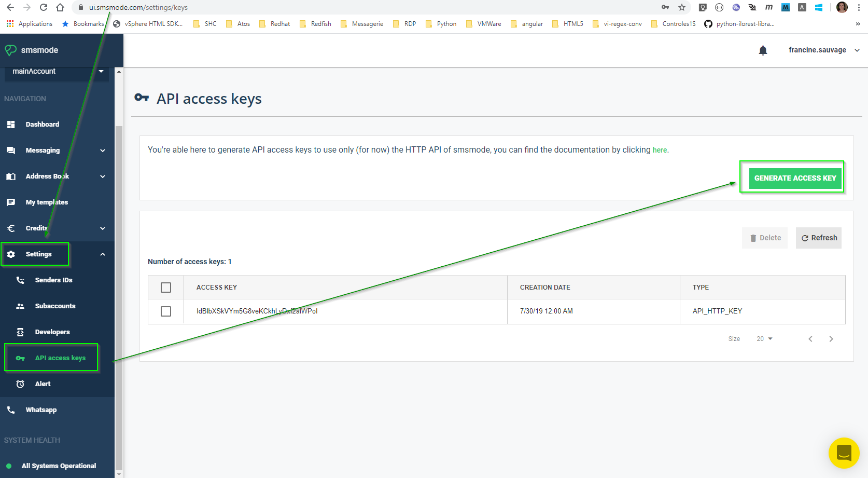This screenshot has width=868, height=478.
Task: Check the box for key IdBlbXSkVYm5G8veKCkhLyDxf2alWPol
Action: 166,311
